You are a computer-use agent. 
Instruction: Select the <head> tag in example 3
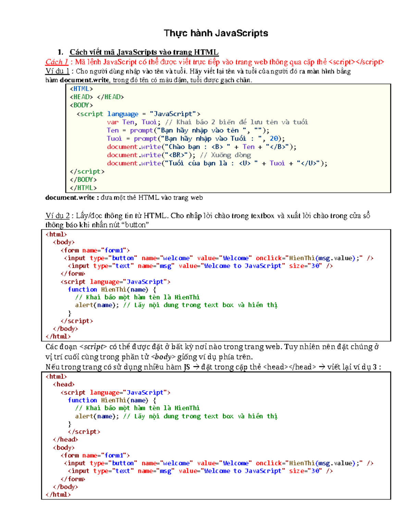(63, 384)
